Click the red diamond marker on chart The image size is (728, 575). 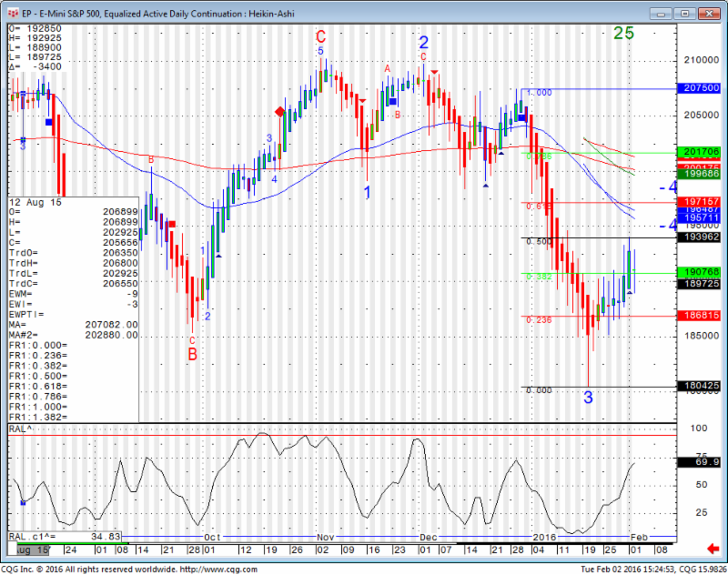tap(279, 111)
